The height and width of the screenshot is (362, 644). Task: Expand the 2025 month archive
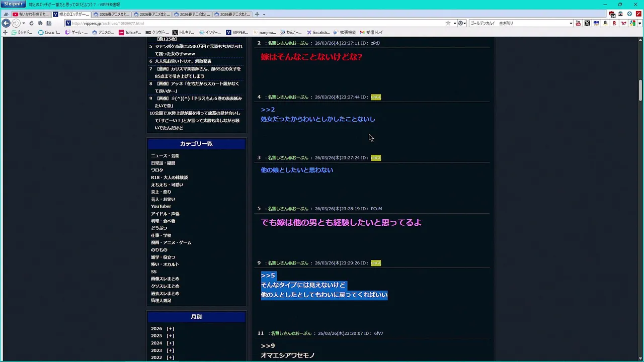(170, 336)
